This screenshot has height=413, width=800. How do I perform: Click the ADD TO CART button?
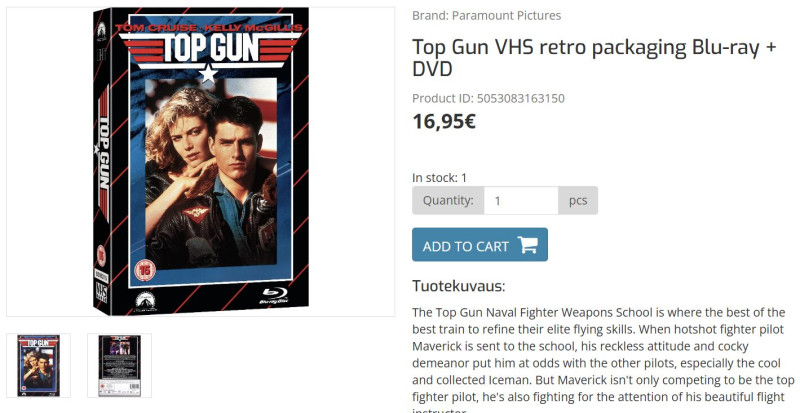[x=480, y=245]
